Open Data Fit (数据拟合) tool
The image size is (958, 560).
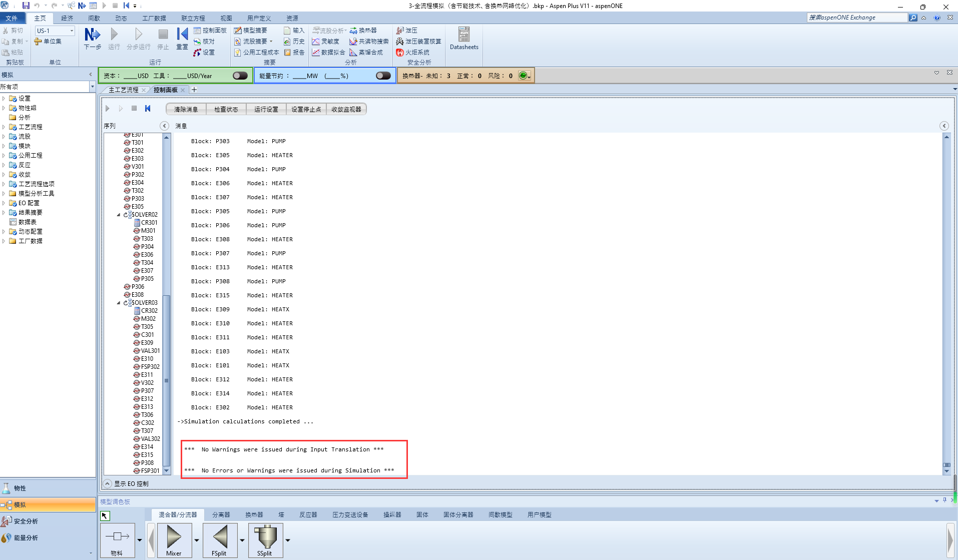pyautogui.click(x=328, y=53)
